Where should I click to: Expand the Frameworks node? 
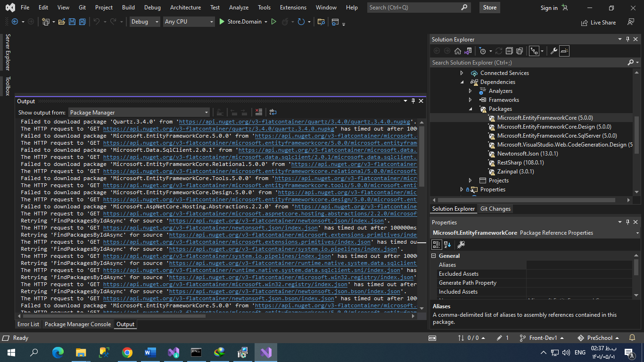[470, 100]
